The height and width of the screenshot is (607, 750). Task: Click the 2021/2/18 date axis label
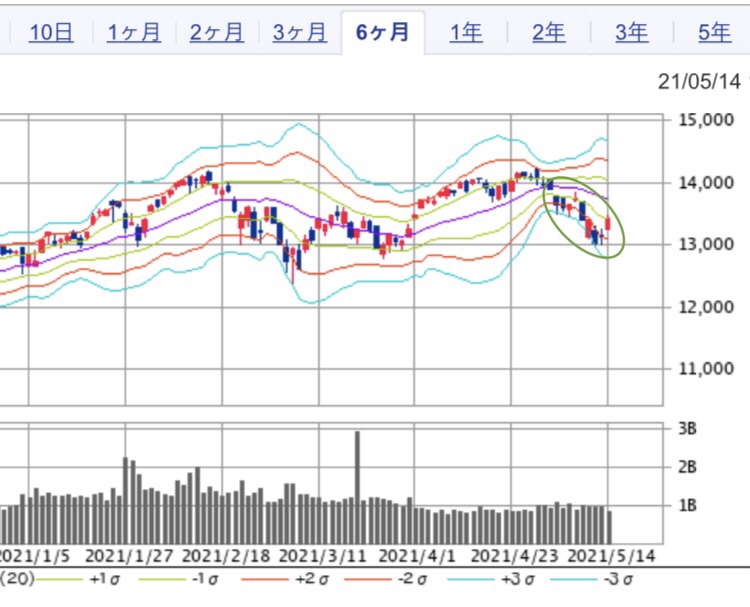click(x=226, y=556)
